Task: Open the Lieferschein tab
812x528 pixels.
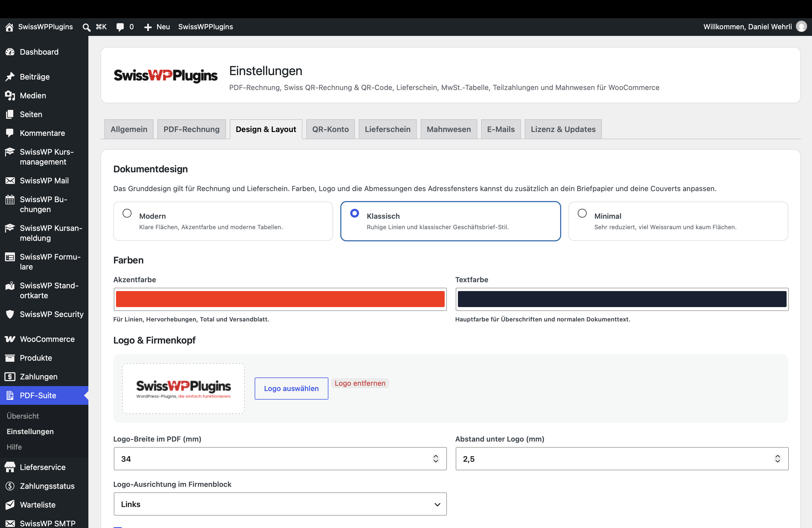Action: coord(387,129)
